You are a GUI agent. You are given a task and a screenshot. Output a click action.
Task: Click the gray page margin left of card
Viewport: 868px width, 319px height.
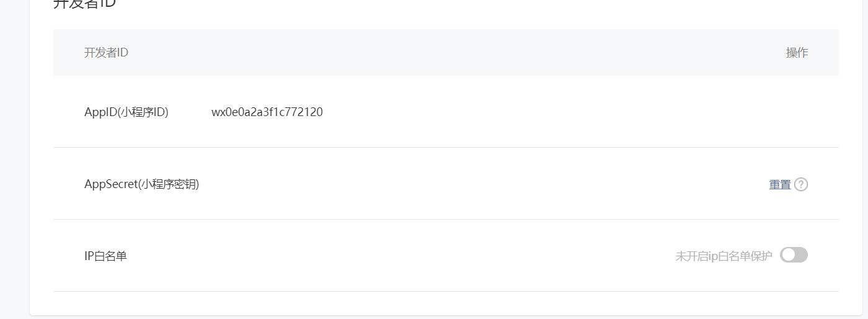click(14, 159)
